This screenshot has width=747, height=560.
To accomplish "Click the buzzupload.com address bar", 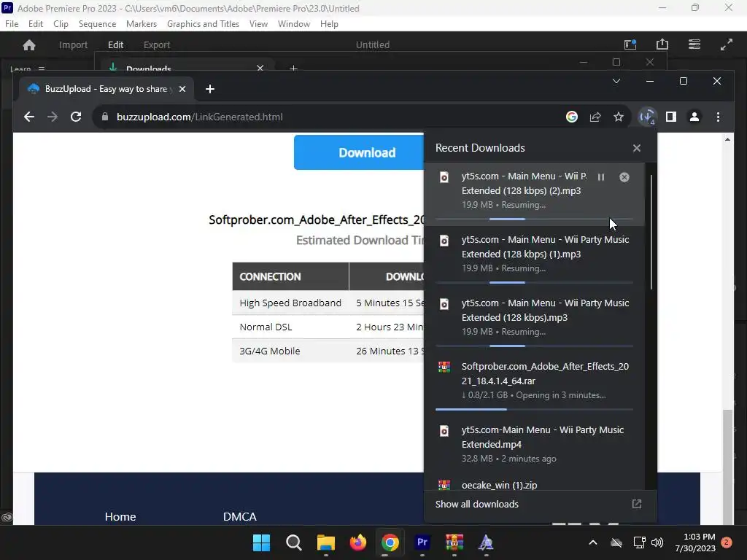I will [329, 117].
